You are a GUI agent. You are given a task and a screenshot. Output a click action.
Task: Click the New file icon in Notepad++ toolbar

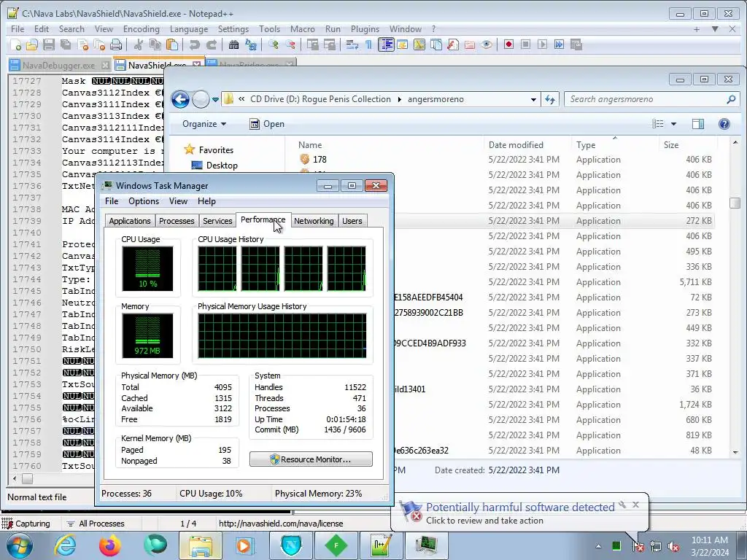click(x=16, y=44)
